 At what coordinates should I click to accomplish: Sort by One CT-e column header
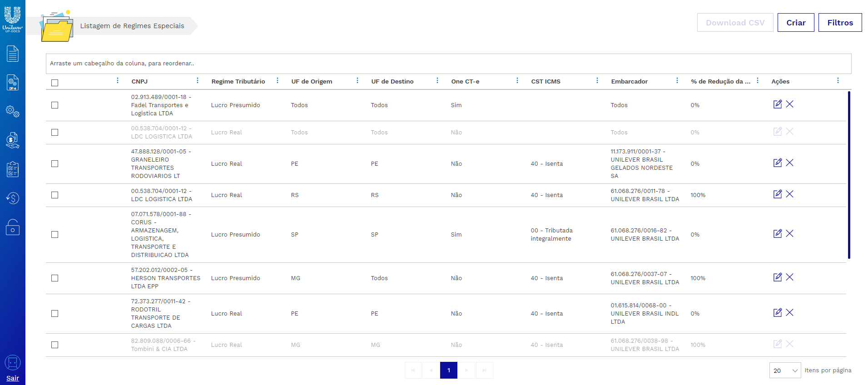pos(465,82)
